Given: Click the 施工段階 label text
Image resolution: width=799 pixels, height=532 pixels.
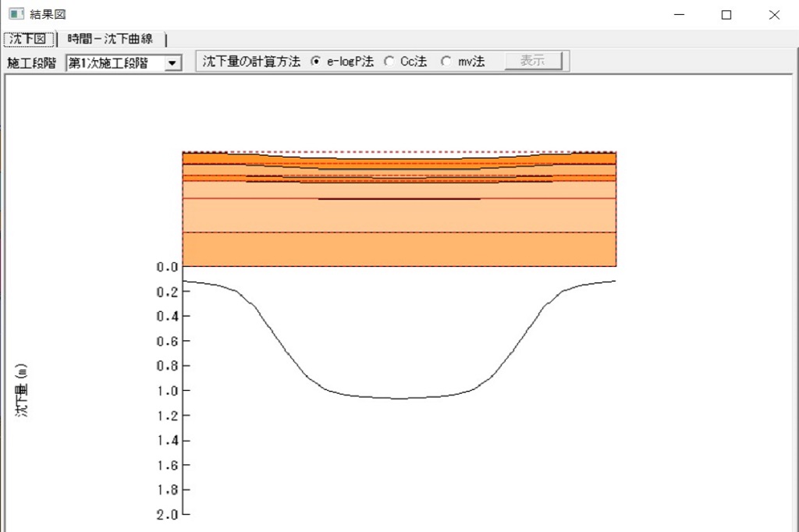Looking at the screenshot, I should pyautogui.click(x=31, y=63).
